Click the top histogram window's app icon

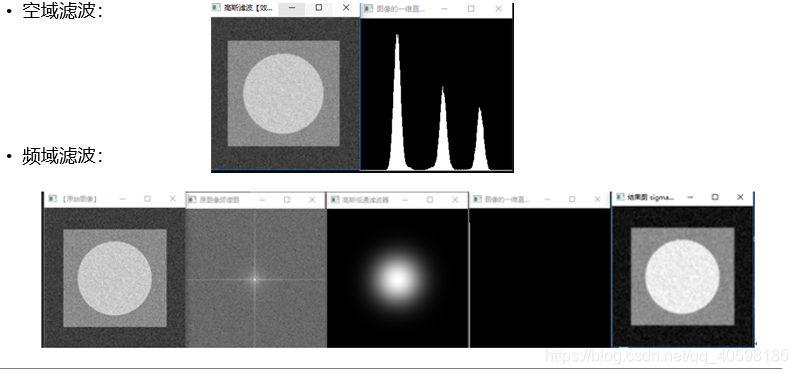pos(368,9)
